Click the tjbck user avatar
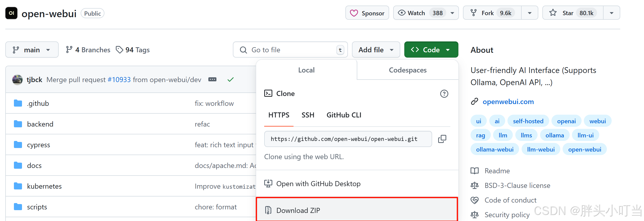 point(17,80)
